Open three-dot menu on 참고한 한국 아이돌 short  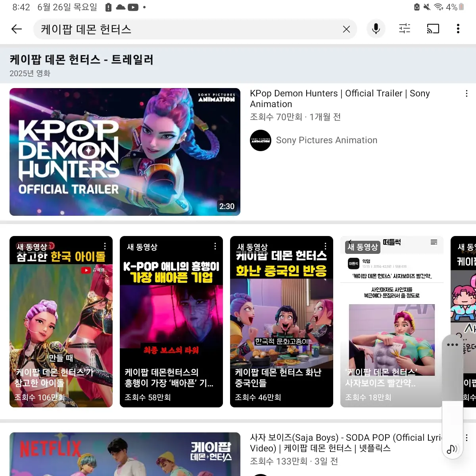105,246
